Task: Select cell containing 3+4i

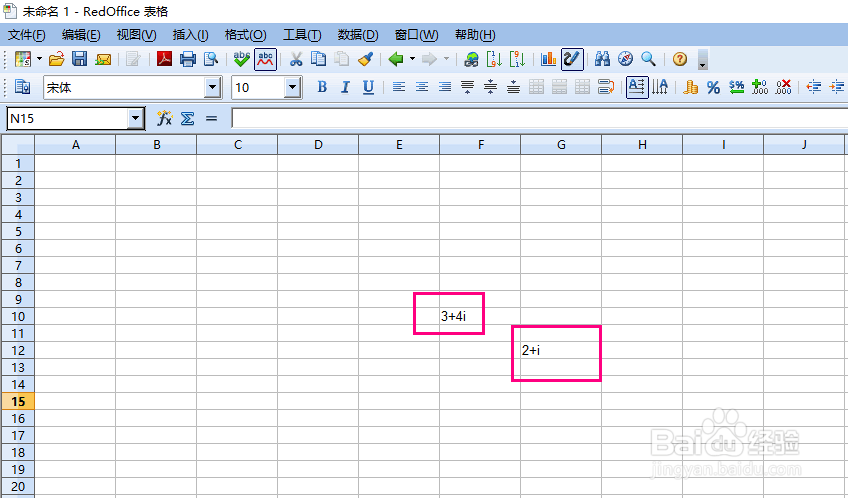Action: click(480, 316)
